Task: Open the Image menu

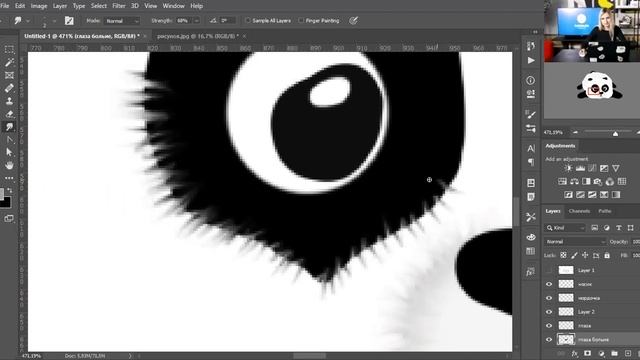Action: point(39,6)
